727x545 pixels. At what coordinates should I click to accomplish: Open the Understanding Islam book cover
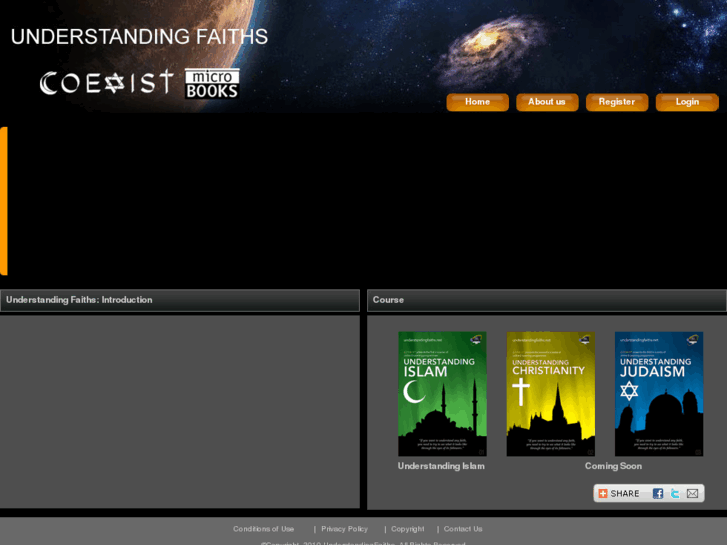point(442,394)
